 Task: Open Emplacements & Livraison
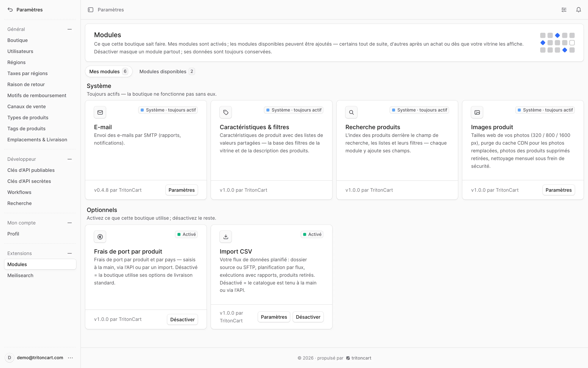tap(40, 140)
